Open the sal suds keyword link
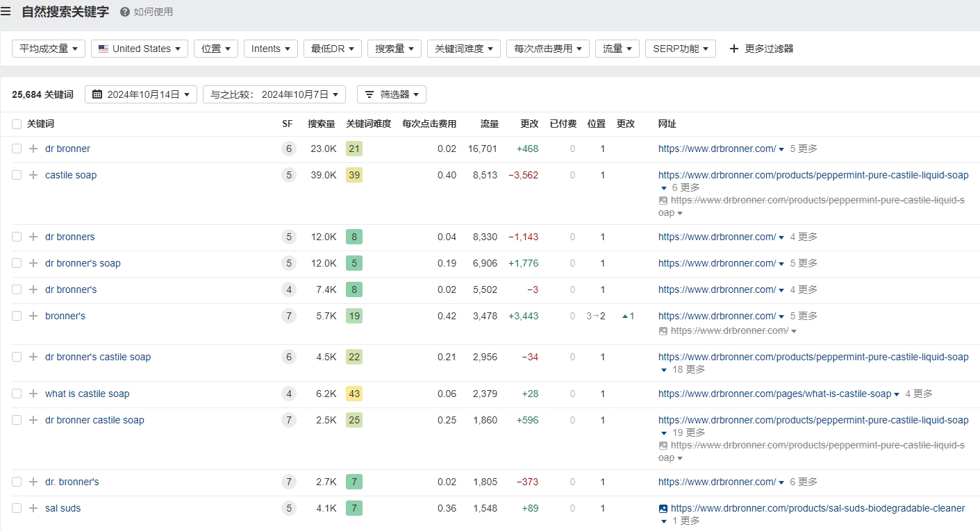 click(x=63, y=508)
